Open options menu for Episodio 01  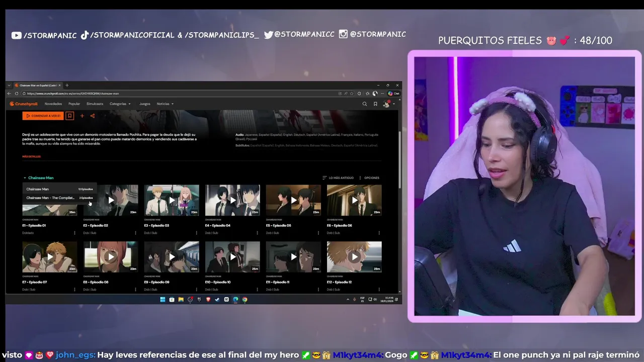[x=74, y=233]
